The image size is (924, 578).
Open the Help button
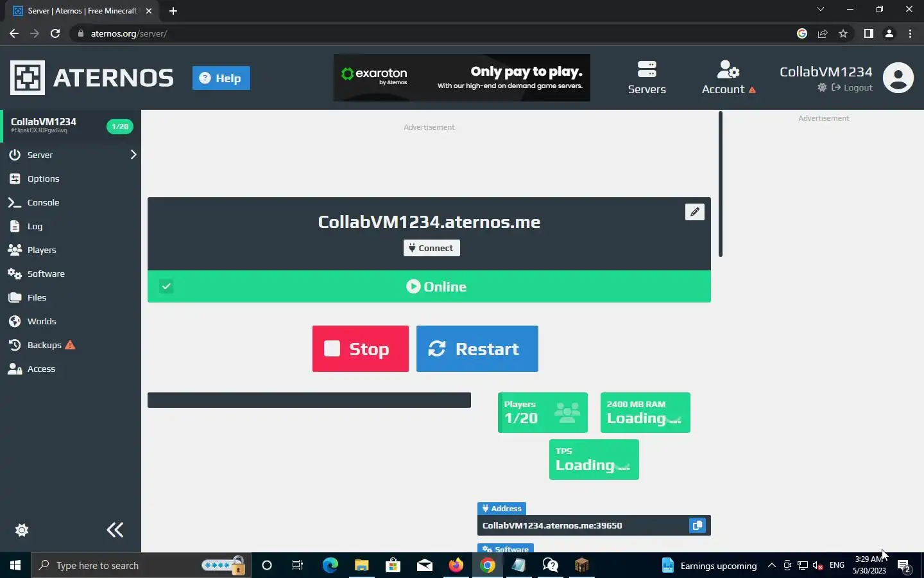pos(221,78)
